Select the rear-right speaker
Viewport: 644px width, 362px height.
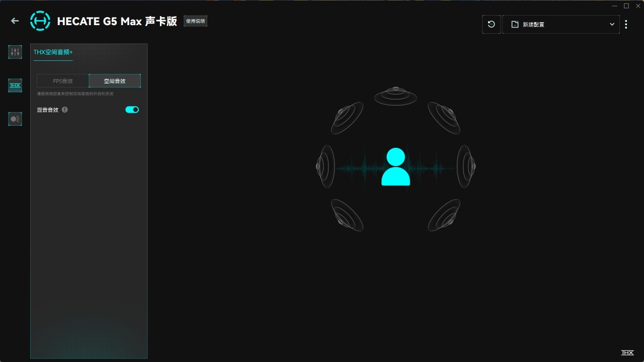(x=444, y=215)
